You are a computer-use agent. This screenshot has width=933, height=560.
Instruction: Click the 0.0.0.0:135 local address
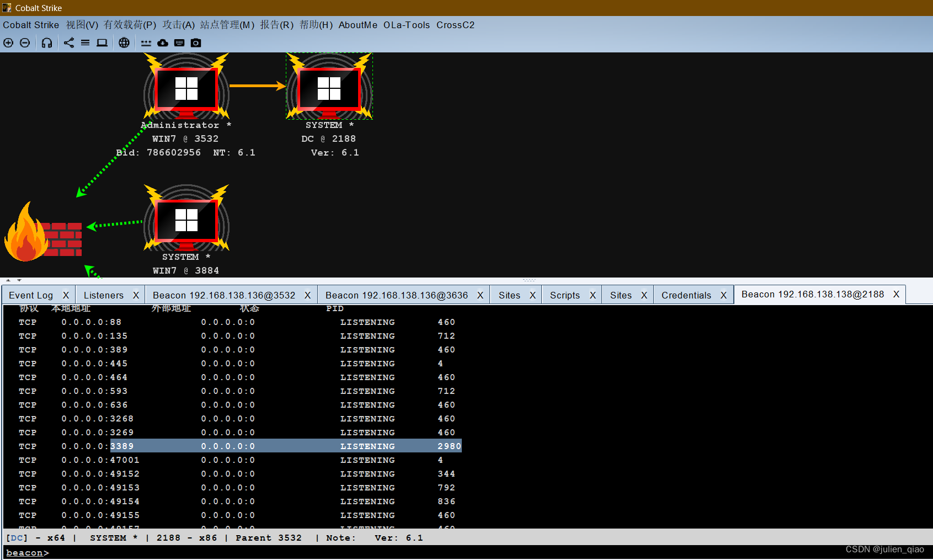tap(94, 335)
